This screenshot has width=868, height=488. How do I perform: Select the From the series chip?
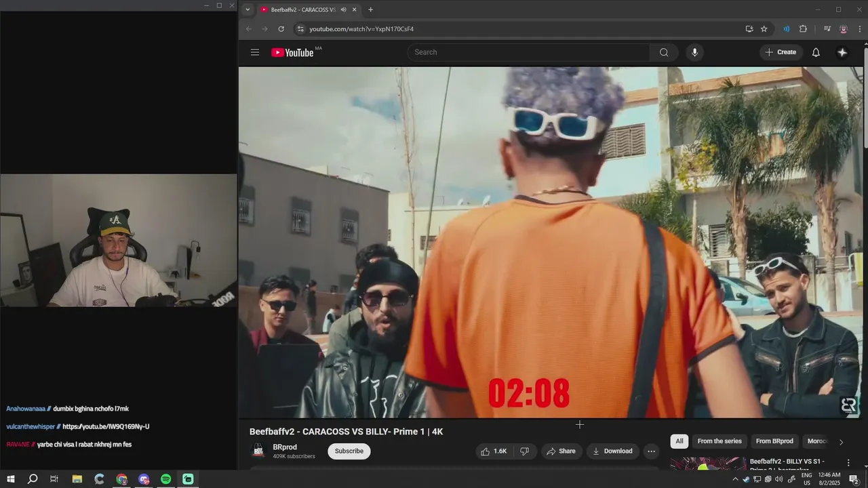[x=719, y=441]
